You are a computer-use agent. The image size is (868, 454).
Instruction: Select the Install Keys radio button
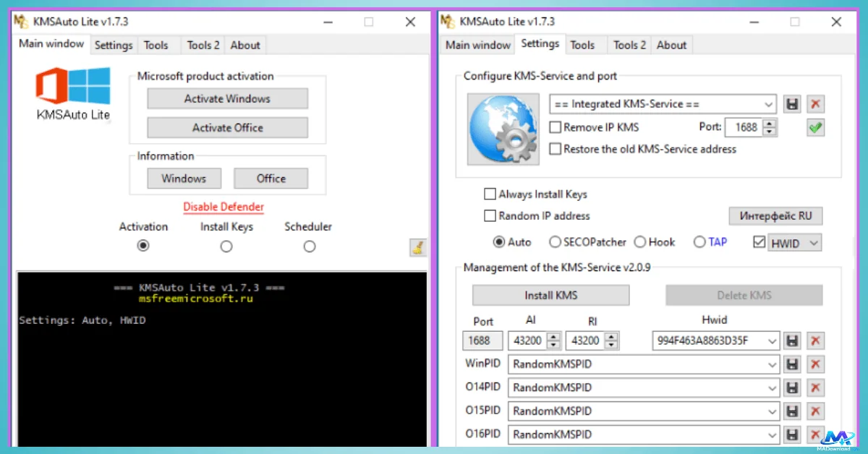click(226, 247)
